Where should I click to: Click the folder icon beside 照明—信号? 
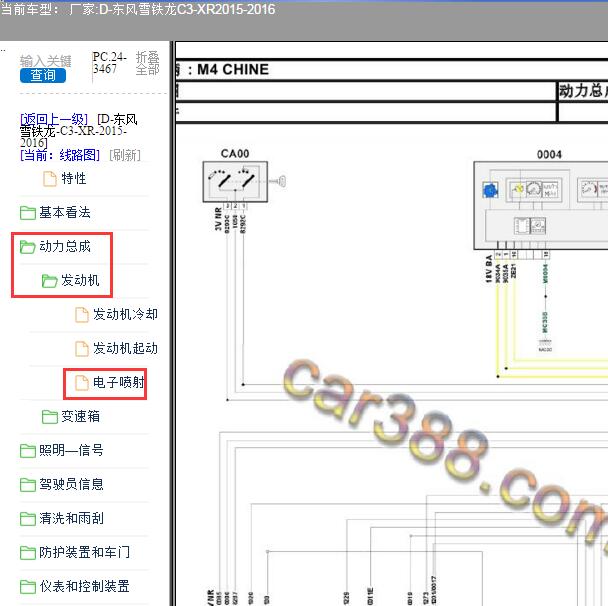coord(28,451)
